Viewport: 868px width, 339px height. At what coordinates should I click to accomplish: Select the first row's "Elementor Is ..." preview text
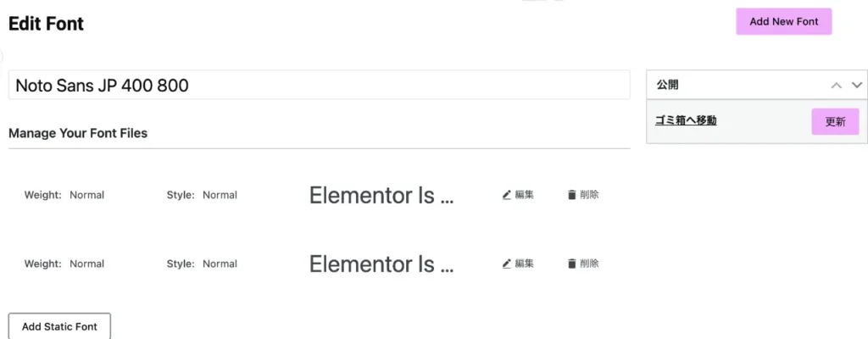381,196
